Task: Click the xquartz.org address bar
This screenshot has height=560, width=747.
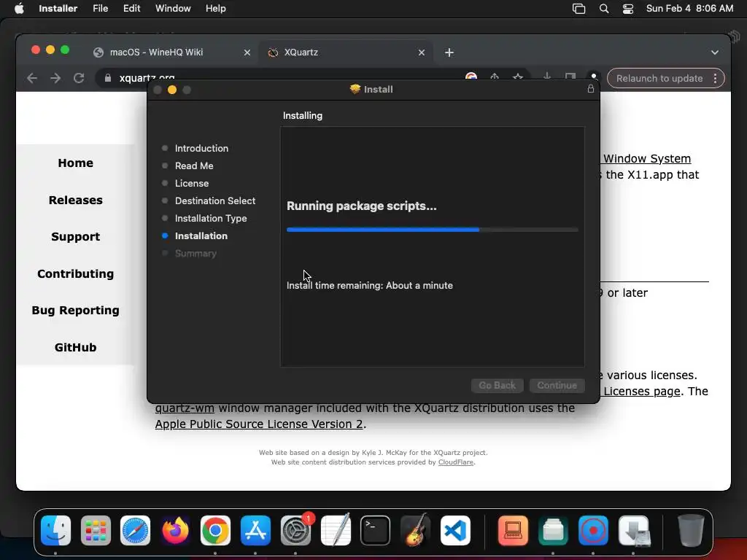Action: point(276,78)
